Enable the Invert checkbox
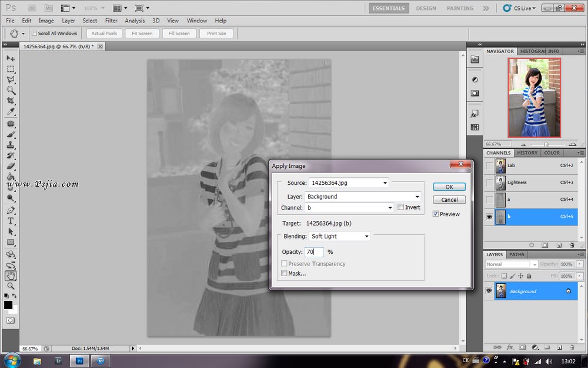Image resolution: width=588 pixels, height=368 pixels. coord(400,207)
